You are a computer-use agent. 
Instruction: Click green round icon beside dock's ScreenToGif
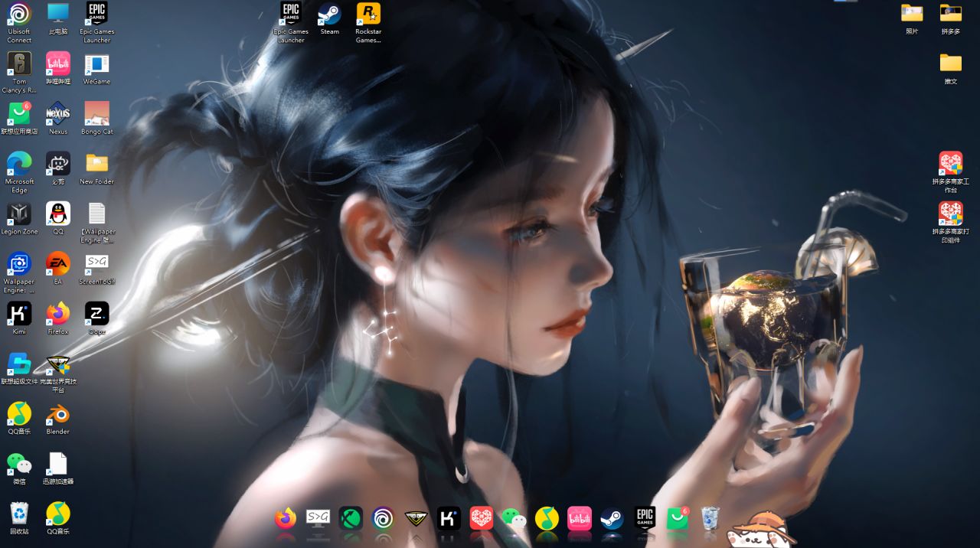pos(351,519)
